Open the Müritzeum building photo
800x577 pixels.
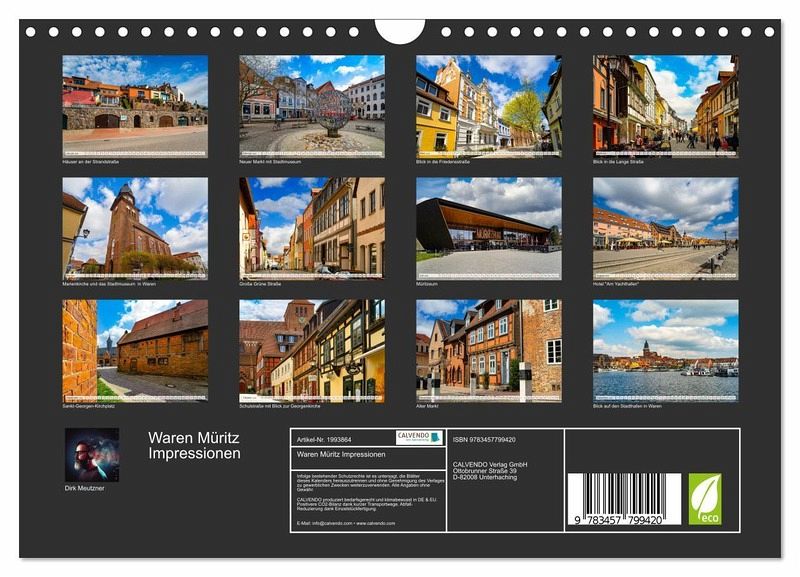tap(489, 228)
